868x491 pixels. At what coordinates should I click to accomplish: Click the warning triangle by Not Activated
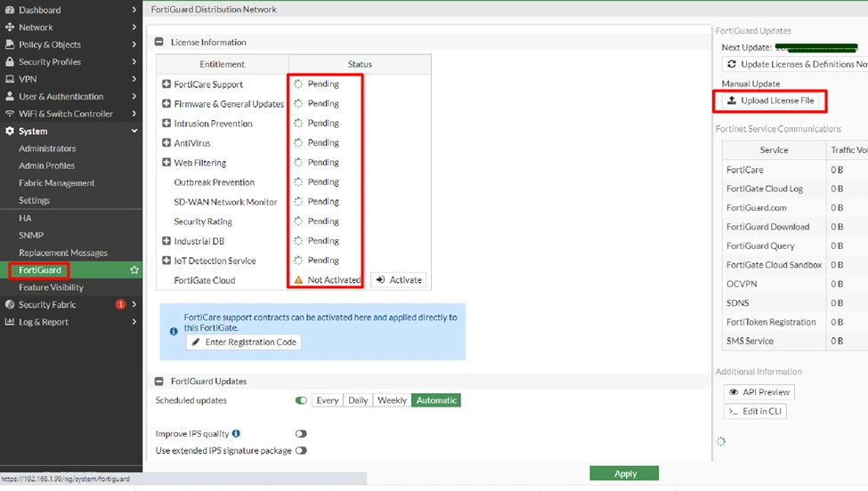pyautogui.click(x=298, y=280)
